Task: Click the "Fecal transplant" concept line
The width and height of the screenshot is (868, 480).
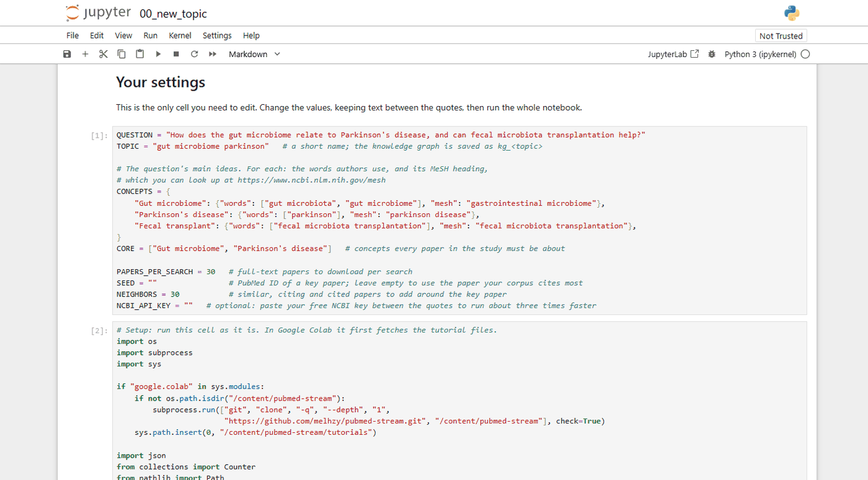Action: 386,226
